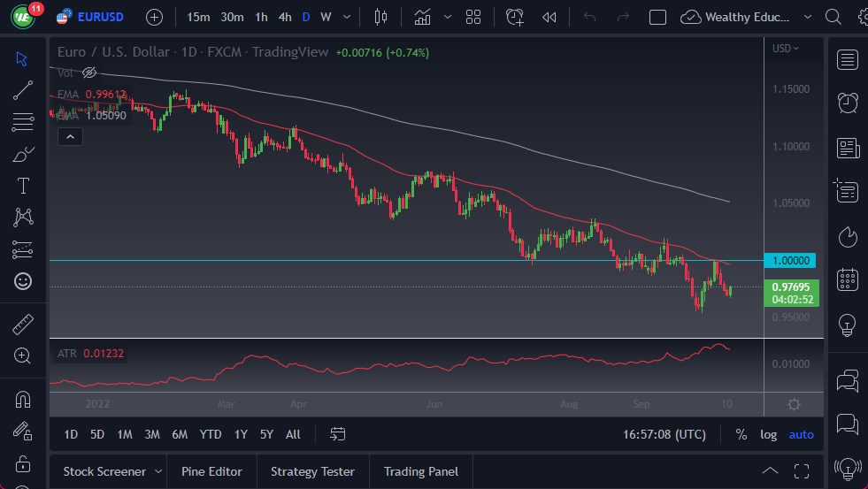Collapse the indicator legend chevron
This screenshot has height=489, width=868.
point(70,136)
